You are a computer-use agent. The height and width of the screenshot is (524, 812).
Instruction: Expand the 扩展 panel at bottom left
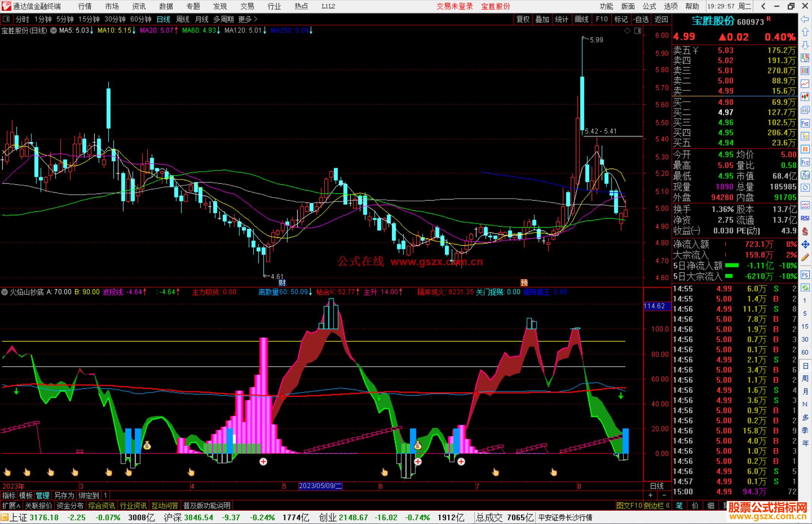click(11, 506)
